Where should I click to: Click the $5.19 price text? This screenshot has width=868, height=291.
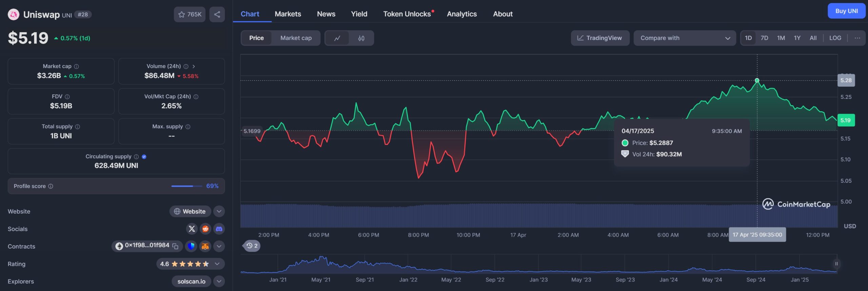click(x=28, y=38)
